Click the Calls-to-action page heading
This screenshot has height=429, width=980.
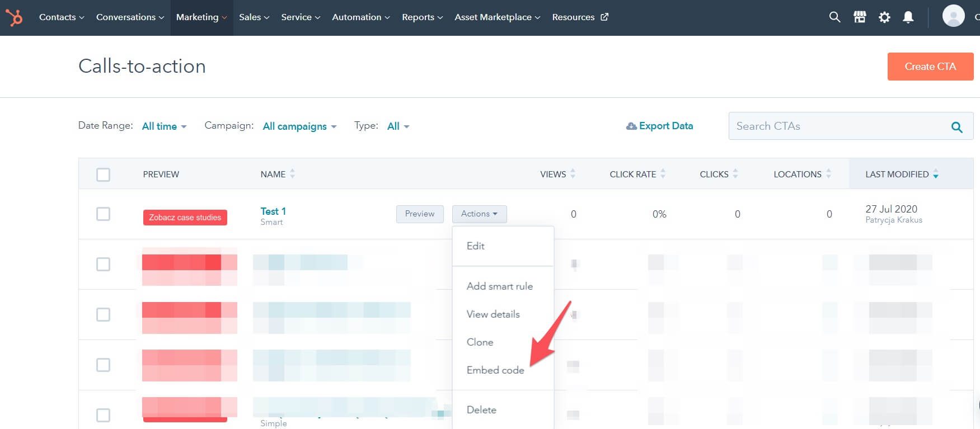142,66
